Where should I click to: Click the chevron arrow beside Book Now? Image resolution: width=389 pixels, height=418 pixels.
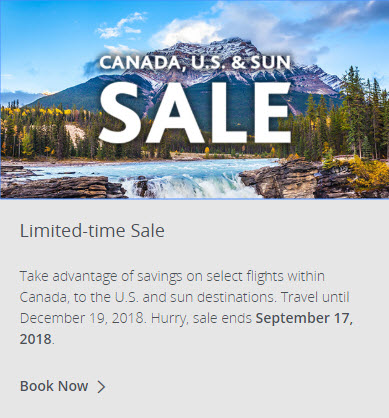[x=101, y=387]
